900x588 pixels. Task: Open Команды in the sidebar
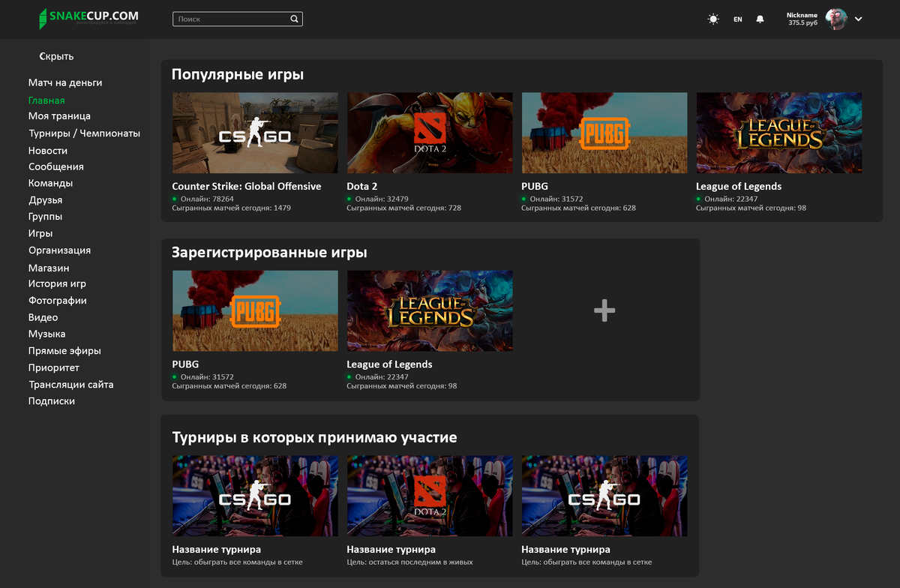tap(51, 183)
